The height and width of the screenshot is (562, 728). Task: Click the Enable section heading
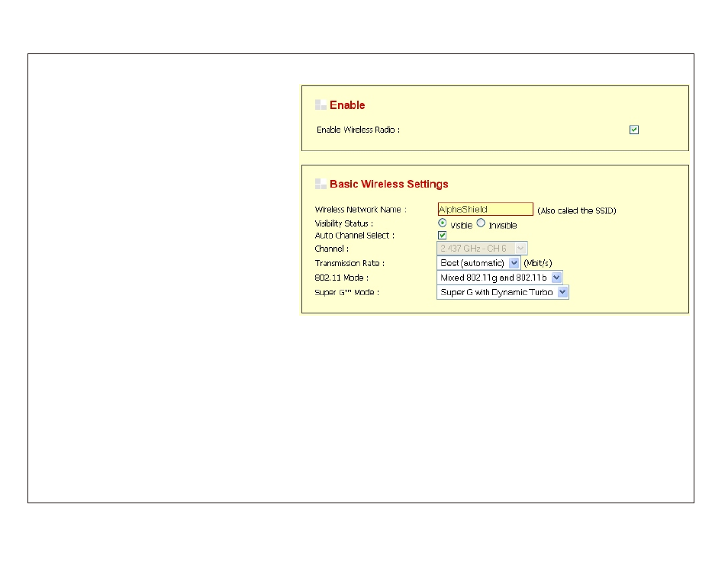346,105
